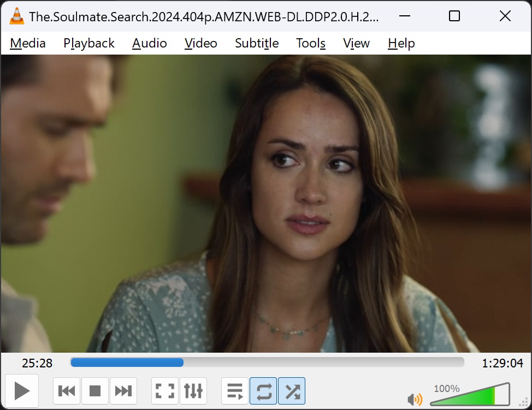Open the Audio menu

150,43
